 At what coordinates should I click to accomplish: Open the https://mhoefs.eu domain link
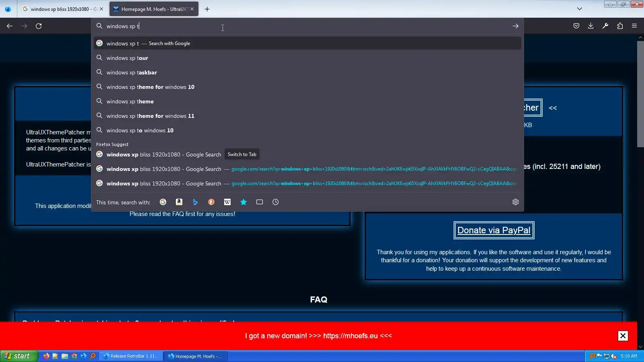pos(350,336)
